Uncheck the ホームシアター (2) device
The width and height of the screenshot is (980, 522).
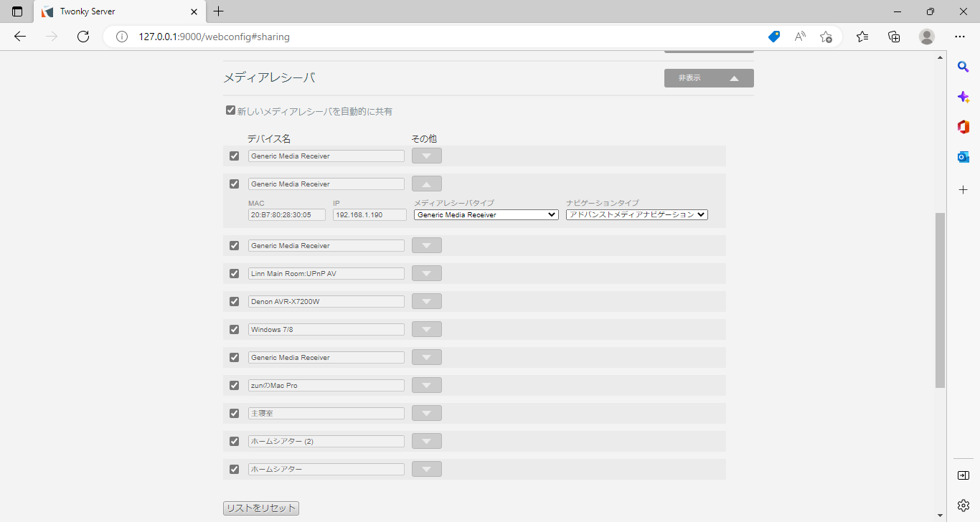tap(234, 441)
